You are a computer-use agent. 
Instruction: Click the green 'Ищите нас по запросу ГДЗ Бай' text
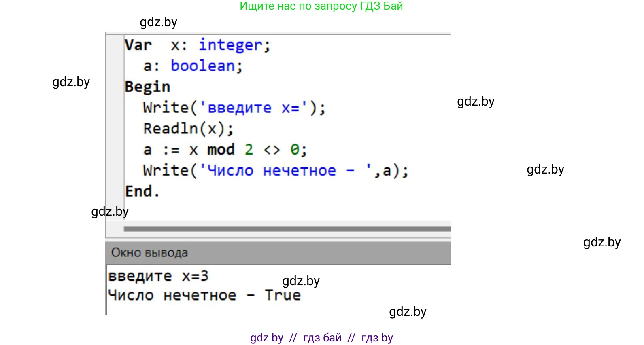(321, 6)
